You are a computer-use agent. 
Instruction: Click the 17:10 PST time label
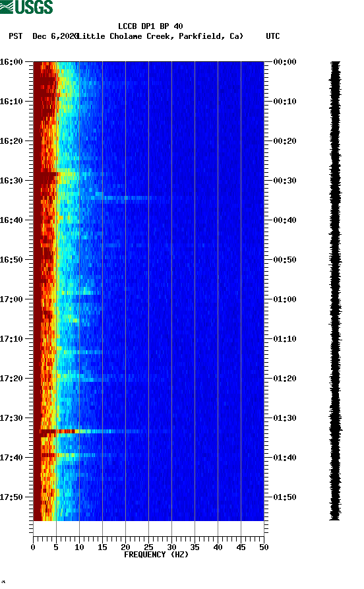(x=11, y=339)
